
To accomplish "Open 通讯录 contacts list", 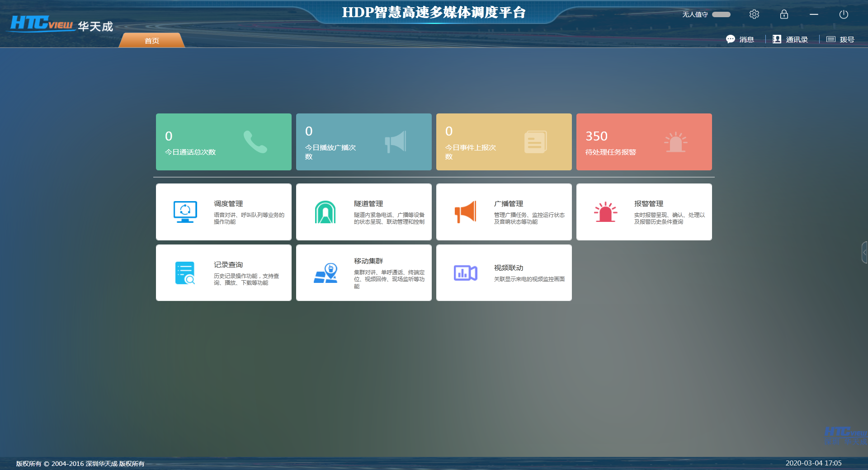I will coord(790,39).
